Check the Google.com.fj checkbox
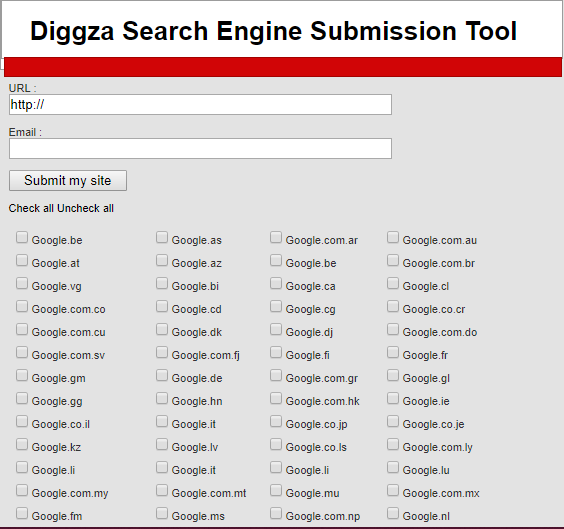The image size is (564, 529). coord(162,352)
